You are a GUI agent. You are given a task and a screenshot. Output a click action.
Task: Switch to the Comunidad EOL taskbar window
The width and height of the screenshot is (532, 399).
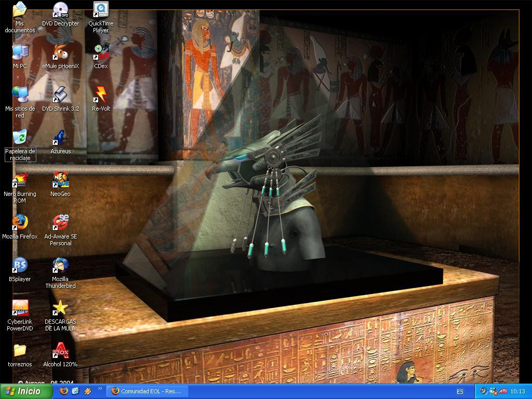(x=146, y=391)
